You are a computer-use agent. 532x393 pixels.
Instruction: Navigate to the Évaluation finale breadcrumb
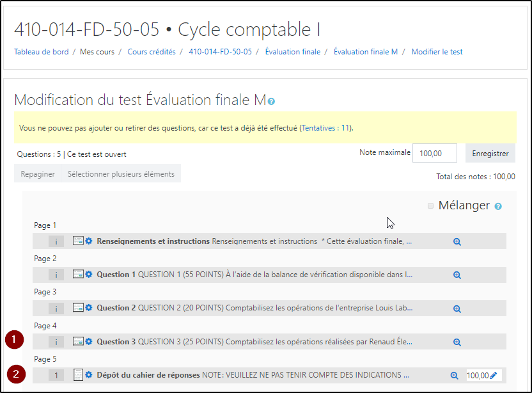tap(293, 52)
